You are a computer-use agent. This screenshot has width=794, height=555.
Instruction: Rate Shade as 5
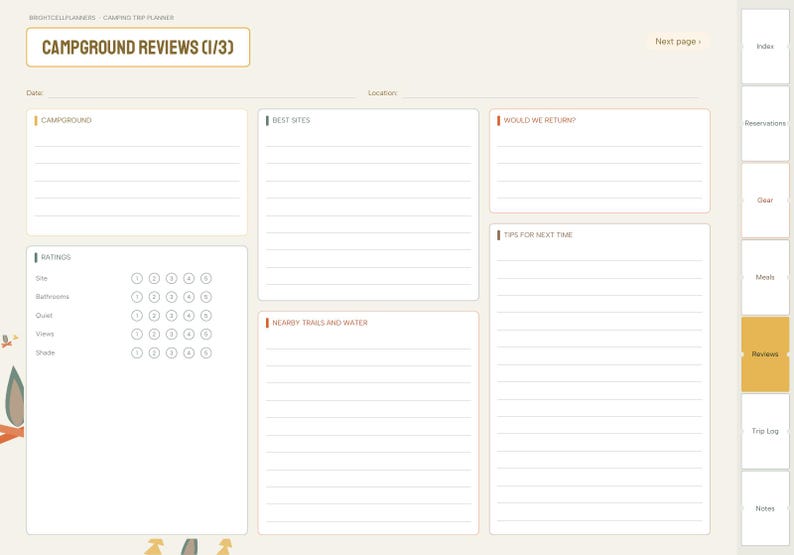[x=206, y=353]
